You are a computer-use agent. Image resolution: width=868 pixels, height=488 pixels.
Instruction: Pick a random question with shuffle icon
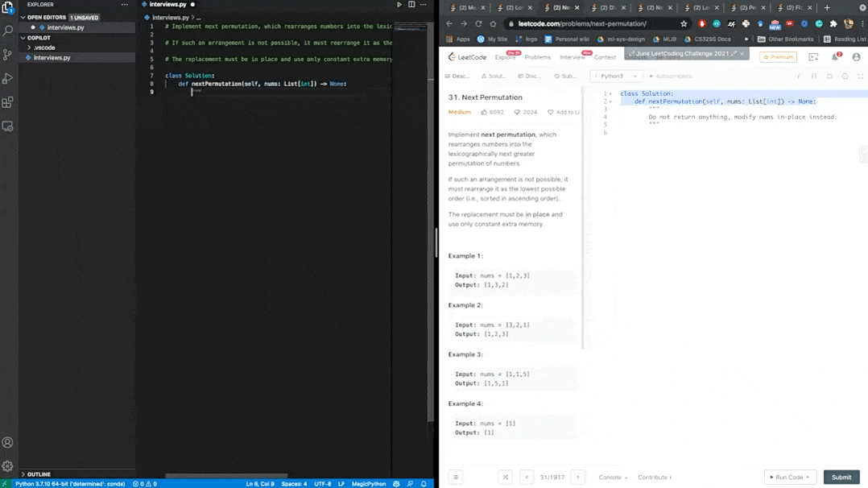coord(505,477)
